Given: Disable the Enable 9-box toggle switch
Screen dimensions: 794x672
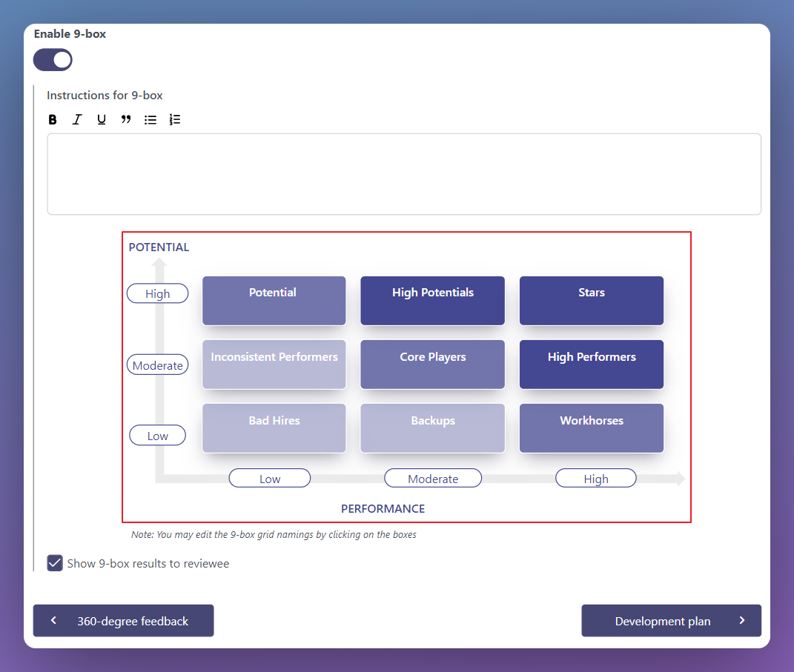Looking at the screenshot, I should (x=53, y=60).
